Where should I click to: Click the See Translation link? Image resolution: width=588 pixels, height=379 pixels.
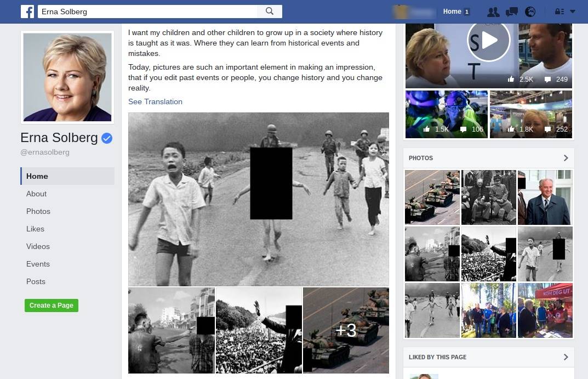[155, 101]
